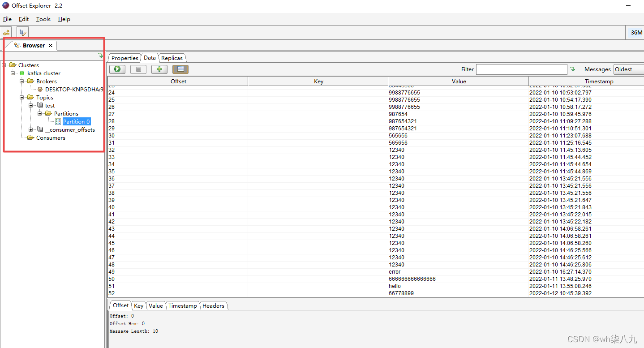Click the 36M memory indicator
Viewport: 644px width, 348px height.
pos(635,32)
